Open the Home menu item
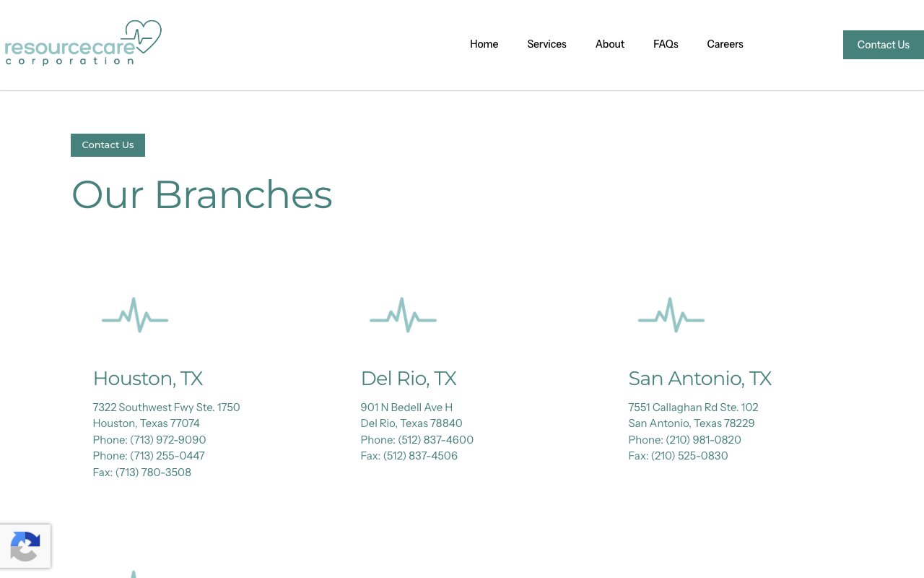This screenshot has height=578, width=924. click(484, 44)
